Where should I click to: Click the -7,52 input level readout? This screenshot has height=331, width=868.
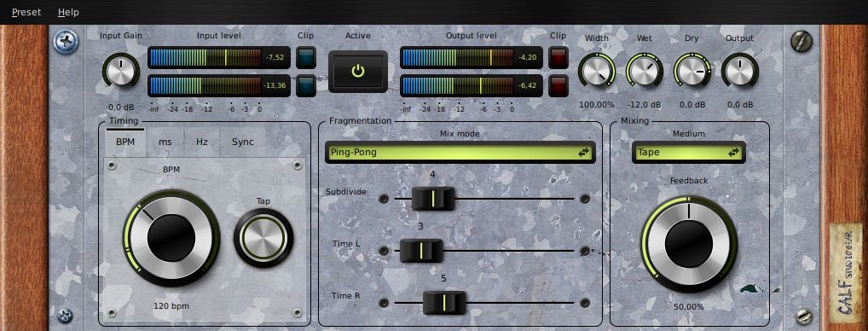275,57
